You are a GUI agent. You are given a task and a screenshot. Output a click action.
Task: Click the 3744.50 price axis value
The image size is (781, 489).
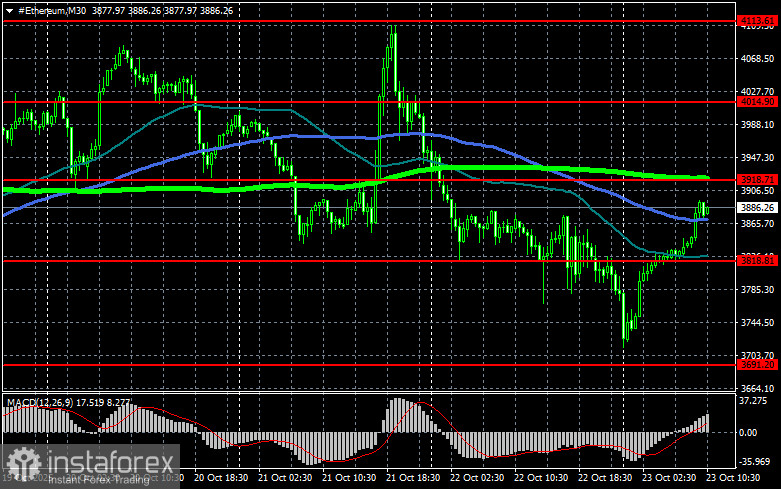[757, 323]
